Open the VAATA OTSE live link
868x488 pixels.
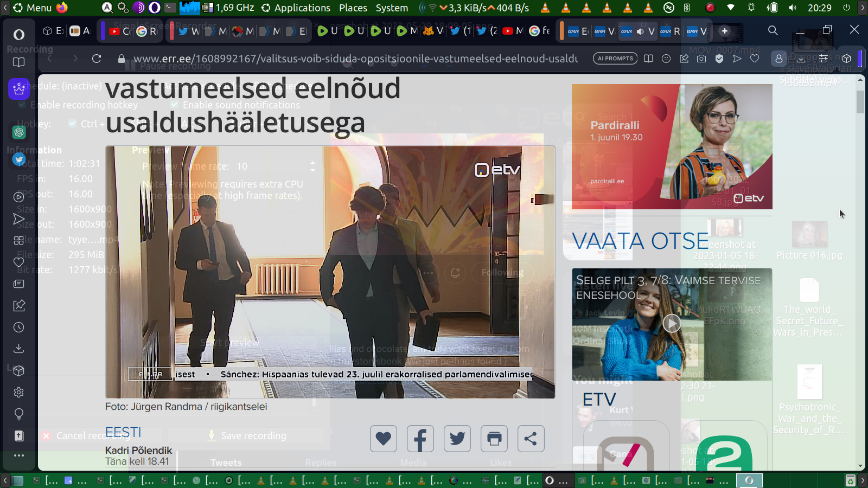click(640, 241)
